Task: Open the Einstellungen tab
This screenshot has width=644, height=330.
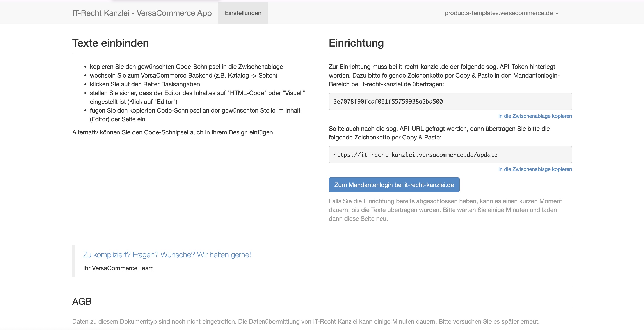Action: 243,13
